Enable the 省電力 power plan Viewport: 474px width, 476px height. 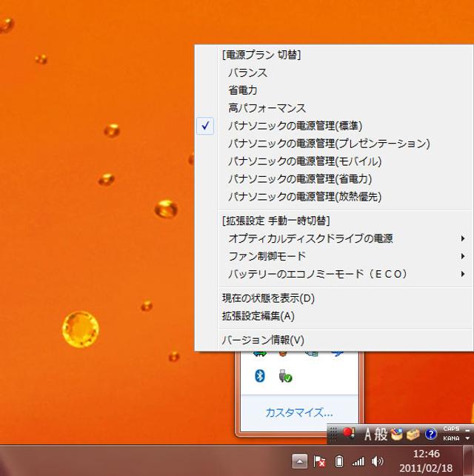[243, 90]
